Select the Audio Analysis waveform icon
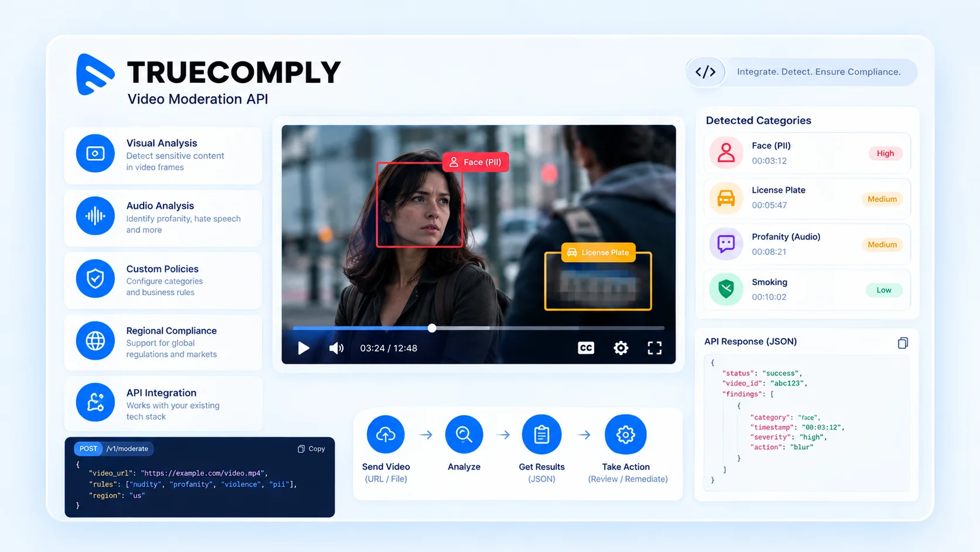The height and width of the screenshot is (552, 980). [x=95, y=216]
